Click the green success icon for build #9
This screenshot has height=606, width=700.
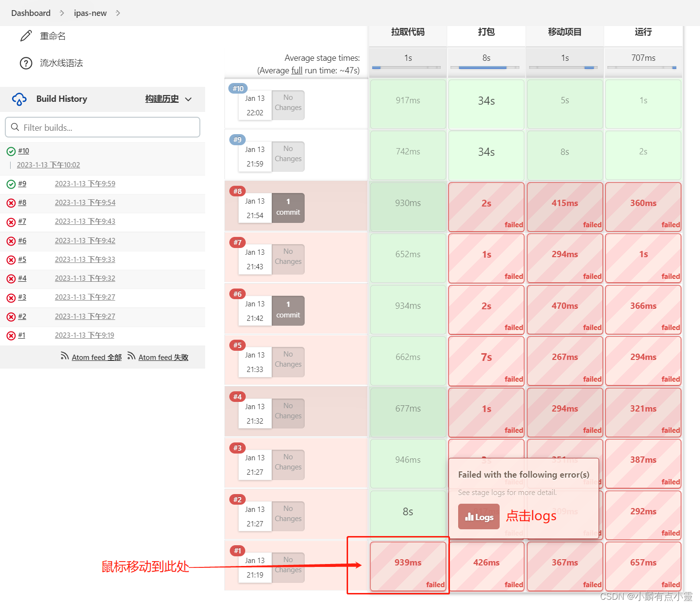point(11,184)
